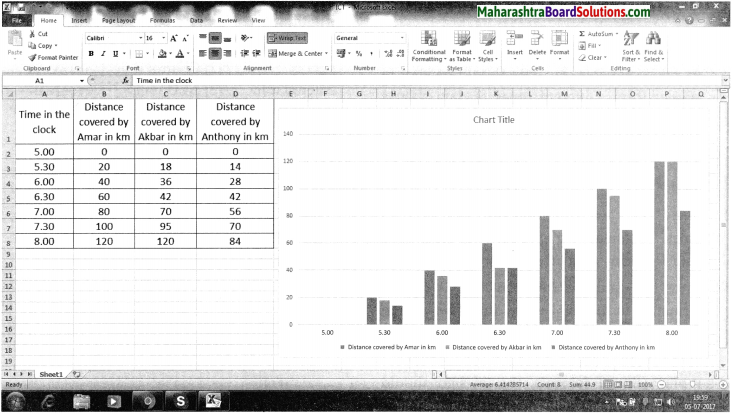Open the font size 16 dropdown

tap(163, 38)
